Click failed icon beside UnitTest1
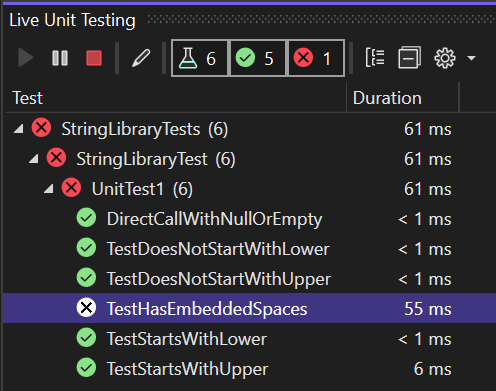 click(71, 187)
